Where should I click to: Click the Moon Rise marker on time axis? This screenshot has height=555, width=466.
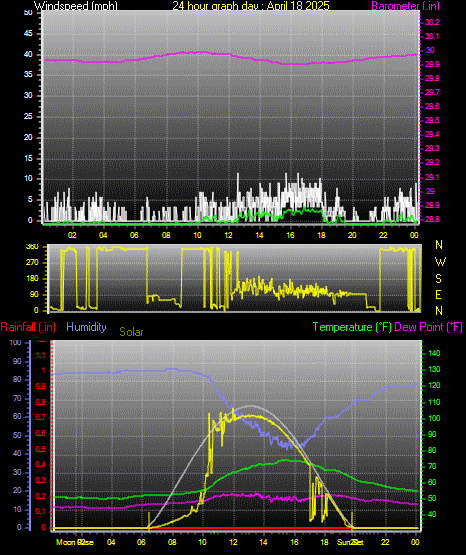[x=75, y=542]
